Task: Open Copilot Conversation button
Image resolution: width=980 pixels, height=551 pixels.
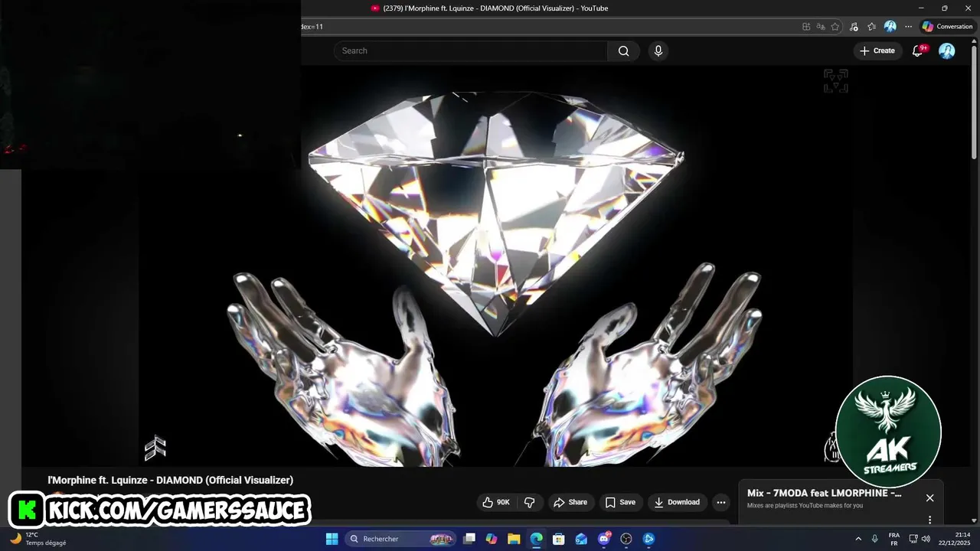Action: point(947,27)
